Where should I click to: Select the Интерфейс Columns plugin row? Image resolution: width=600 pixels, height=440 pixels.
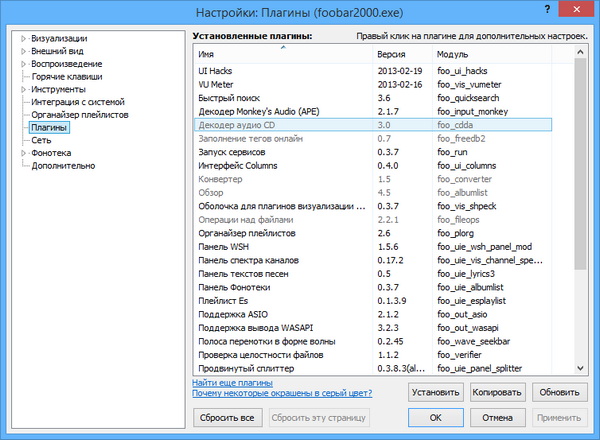click(x=373, y=166)
